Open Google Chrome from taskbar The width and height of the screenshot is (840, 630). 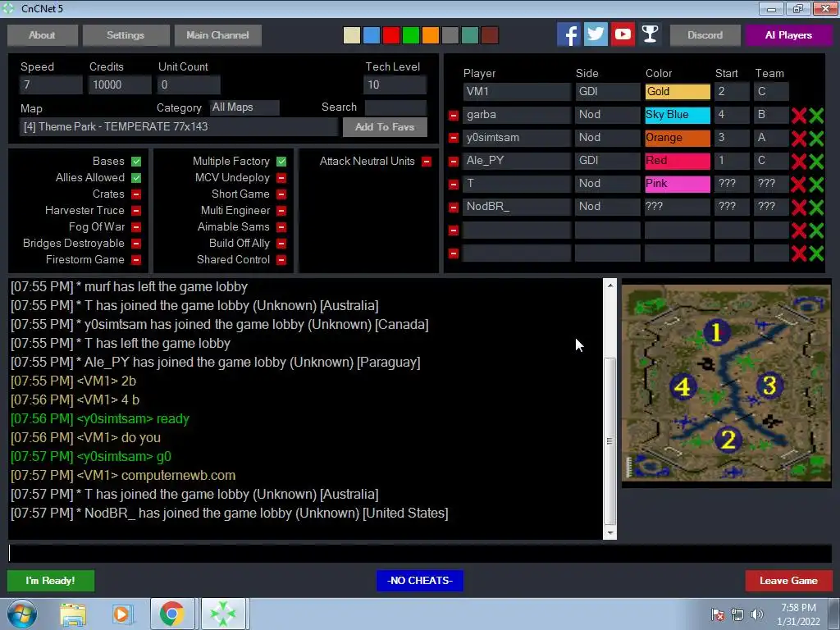(171, 614)
